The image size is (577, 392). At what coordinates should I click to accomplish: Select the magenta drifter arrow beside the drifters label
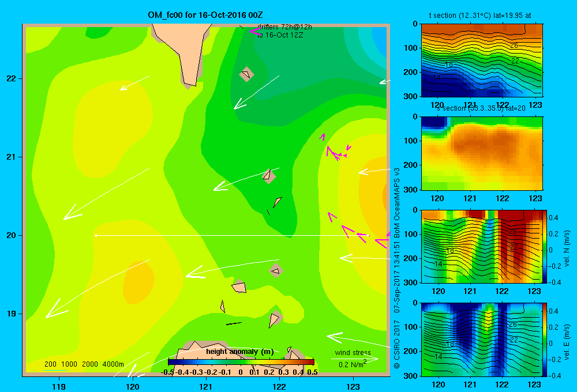tap(255, 32)
